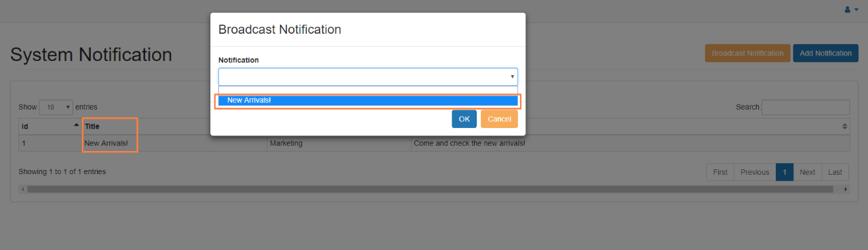
Task: Click the Search input field
Action: pos(806,107)
